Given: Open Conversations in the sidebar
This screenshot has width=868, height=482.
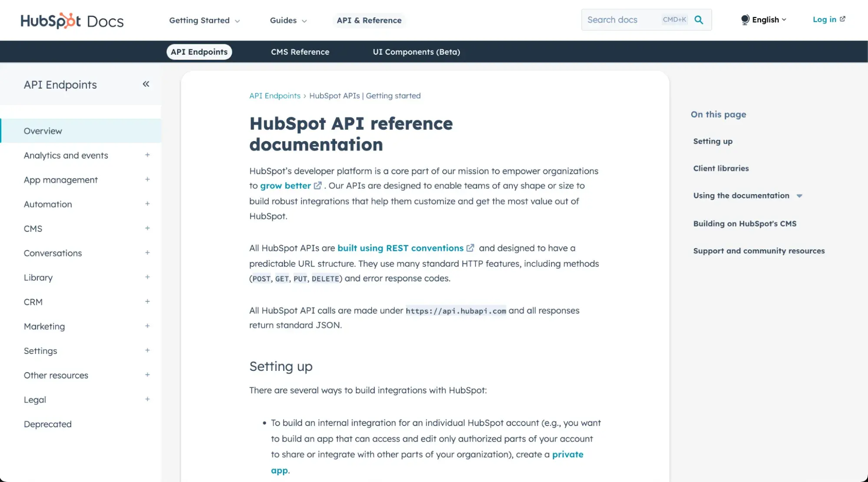Looking at the screenshot, I should click(x=53, y=253).
